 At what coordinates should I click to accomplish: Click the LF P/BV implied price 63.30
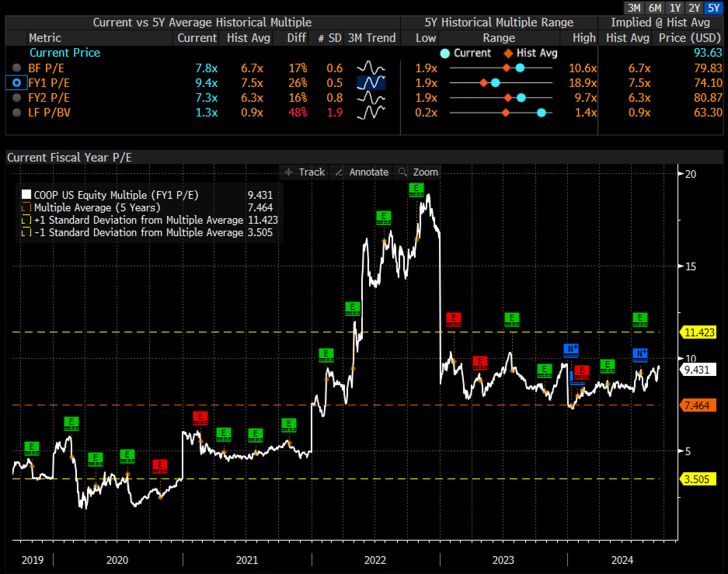click(x=708, y=113)
